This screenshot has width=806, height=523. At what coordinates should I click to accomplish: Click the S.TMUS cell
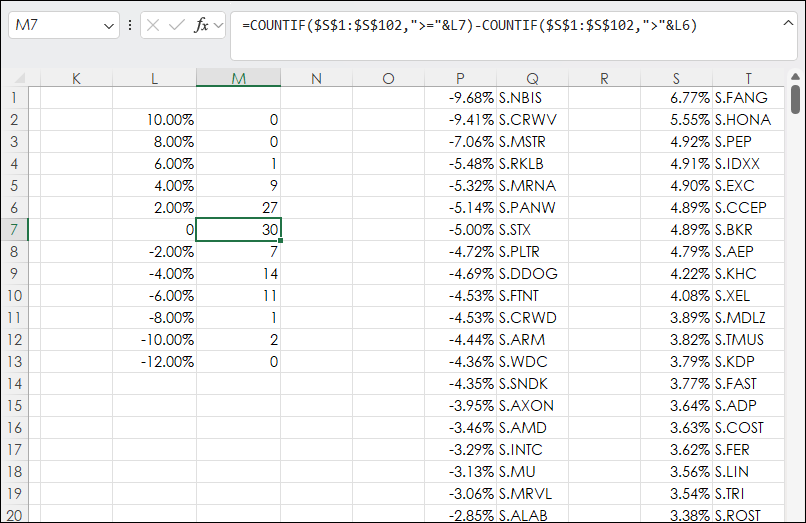point(748,339)
